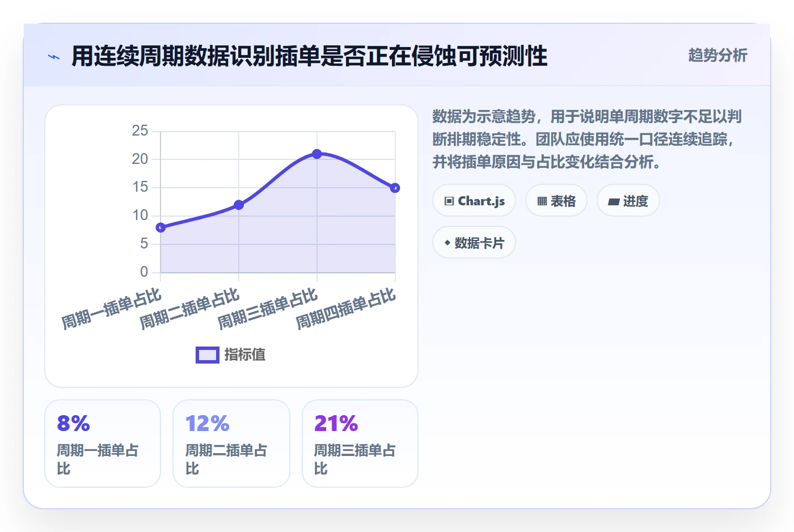The height and width of the screenshot is (532, 794).
Task: Click the progress bar icon in 进度 tag
Action: (614, 201)
